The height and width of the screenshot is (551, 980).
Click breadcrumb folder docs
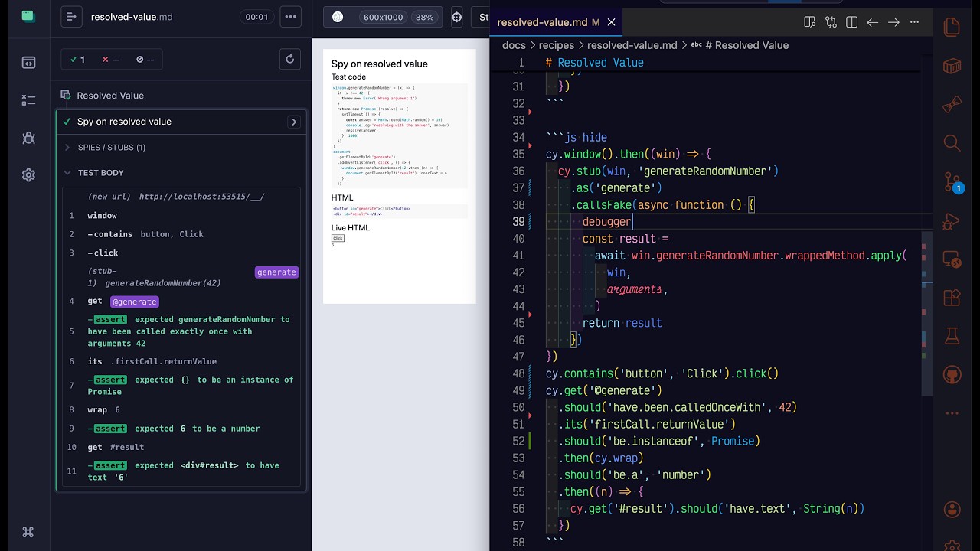514,45
